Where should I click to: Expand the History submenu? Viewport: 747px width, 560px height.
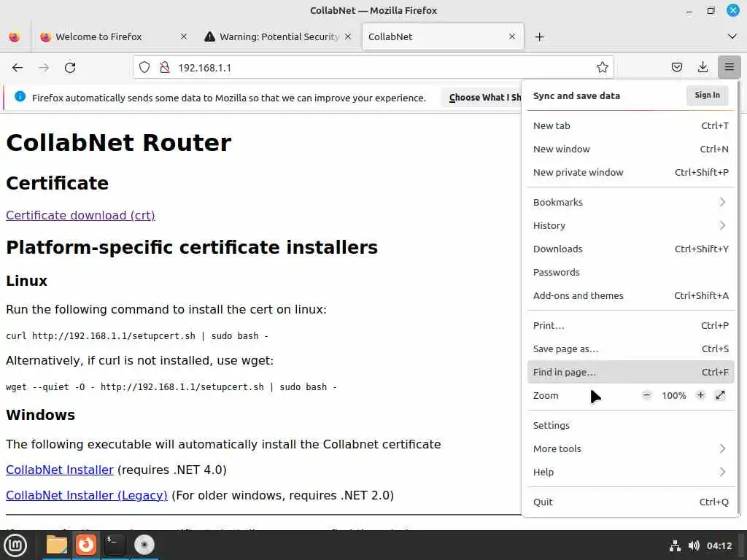coord(631,225)
